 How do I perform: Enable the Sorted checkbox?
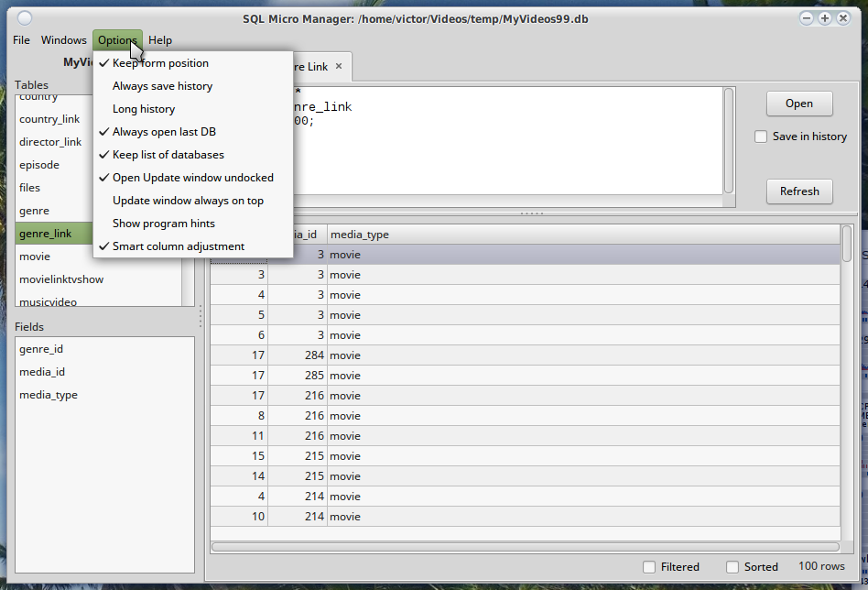tap(731, 566)
